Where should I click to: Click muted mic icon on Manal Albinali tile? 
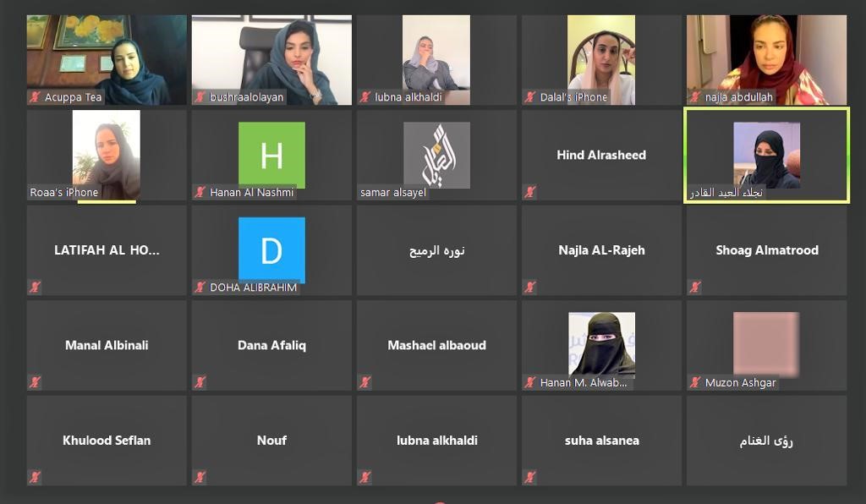pyautogui.click(x=35, y=382)
